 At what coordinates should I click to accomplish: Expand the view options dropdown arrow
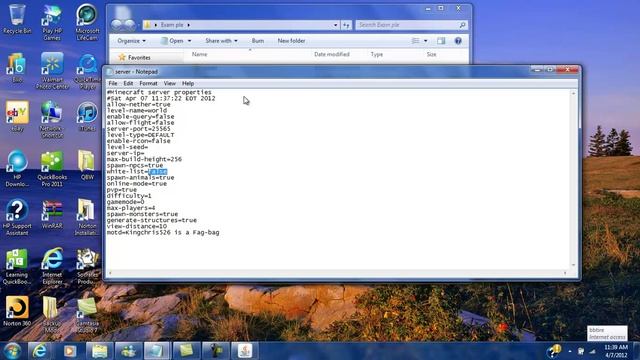(425, 41)
